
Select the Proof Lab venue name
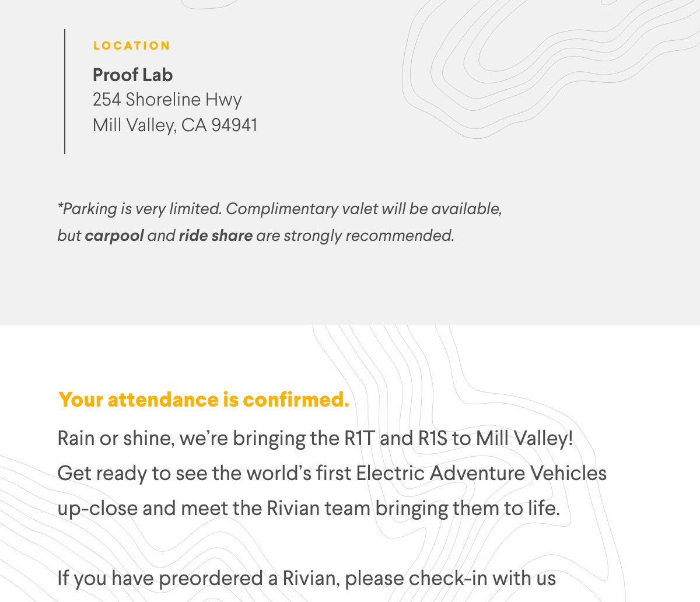pyautogui.click(x=132, y=75)
